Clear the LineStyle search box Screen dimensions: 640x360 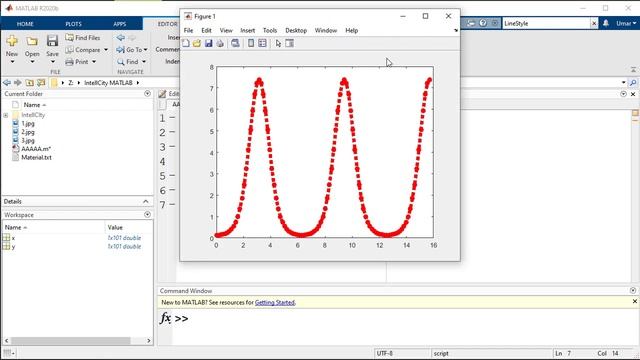(x=594, y=24)
